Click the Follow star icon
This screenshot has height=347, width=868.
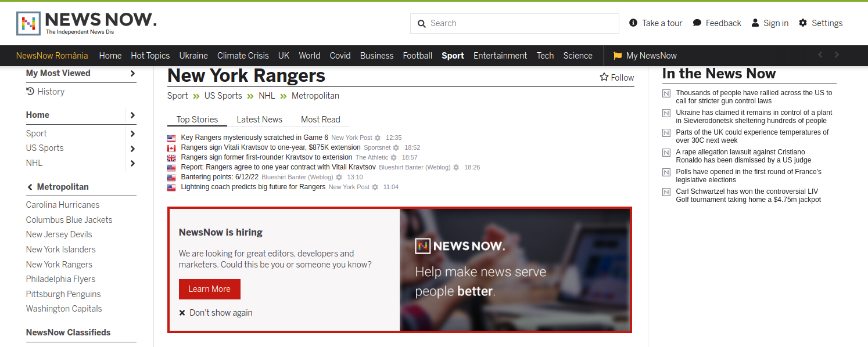pyautogui.click(x=604, y=77)
